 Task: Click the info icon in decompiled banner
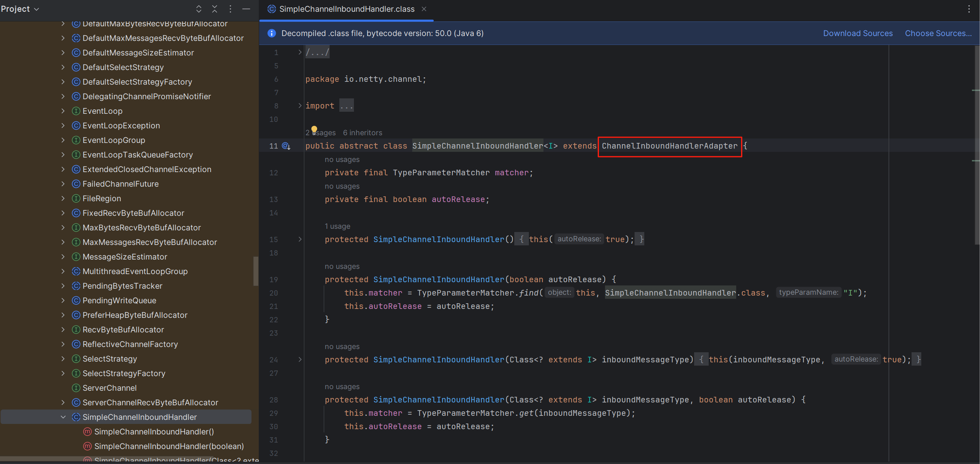pyautogui.click(x=272, y=33)
